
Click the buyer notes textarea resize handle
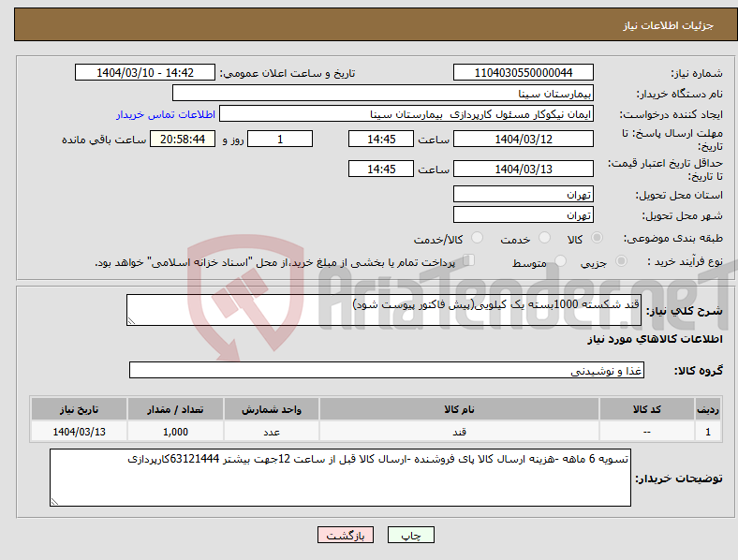(x=54, y=502)
